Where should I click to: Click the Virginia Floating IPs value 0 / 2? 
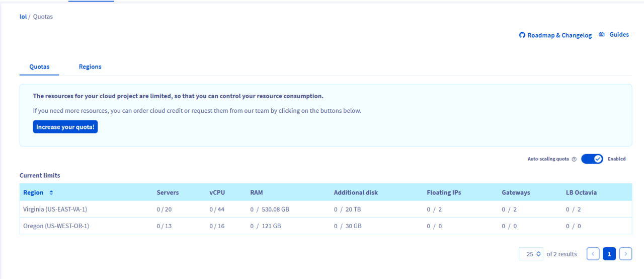434,209
